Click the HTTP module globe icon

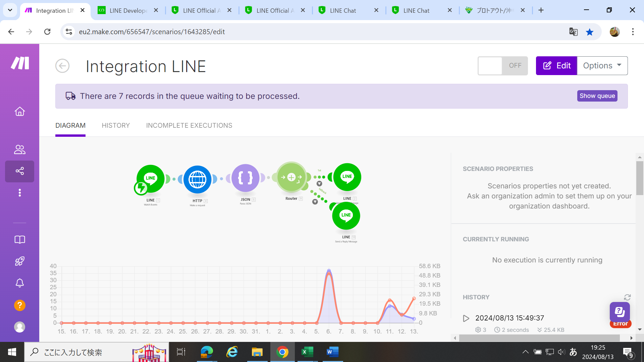tap(197, 179)
